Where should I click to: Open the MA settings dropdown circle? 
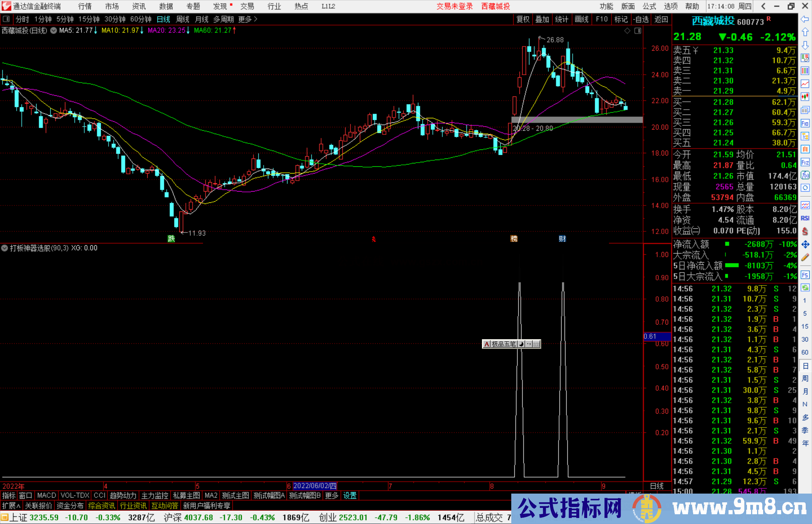click(x=54, y=30)
